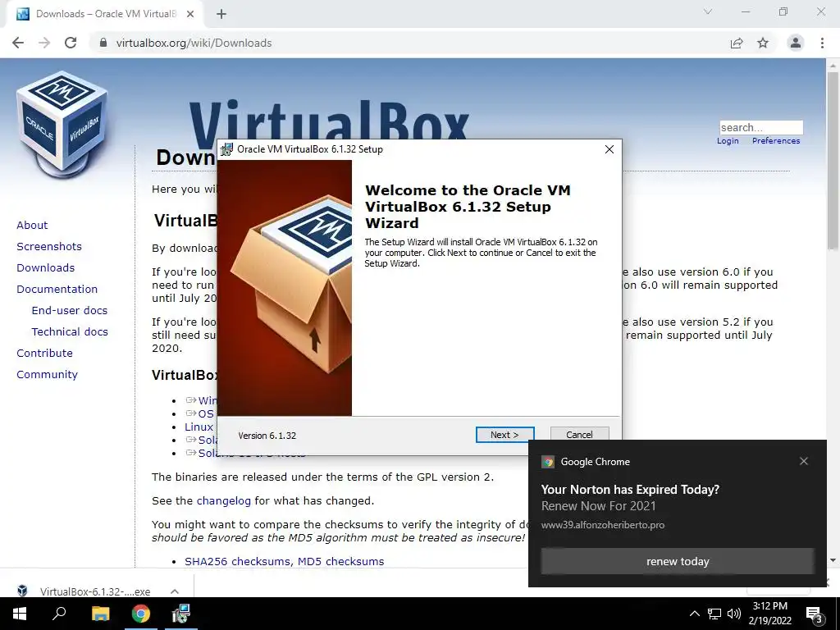Click the address bar URL virtualbox.org/wiki/Downloads
Image resolution: width=840 pixels, height=630 pixels.
pyautogui.click(x=194, y=43)
